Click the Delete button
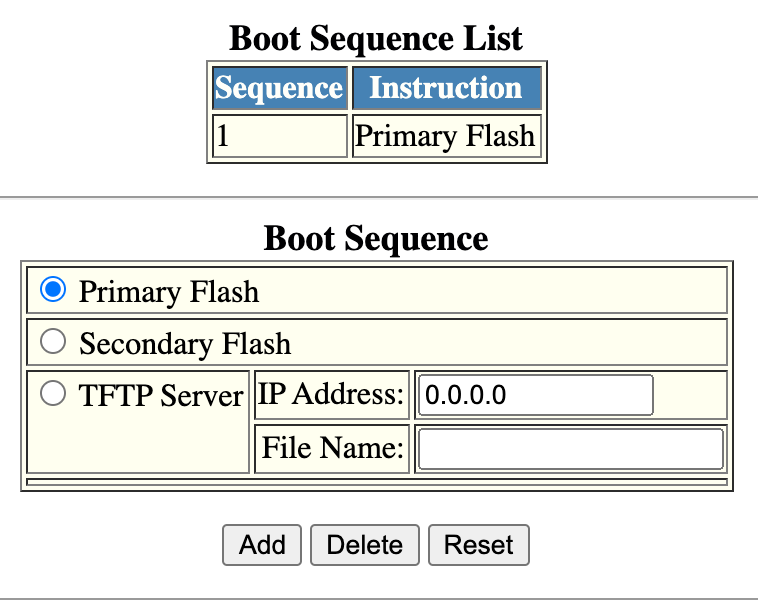The image size is (758, 600). [x=365, y=545]
